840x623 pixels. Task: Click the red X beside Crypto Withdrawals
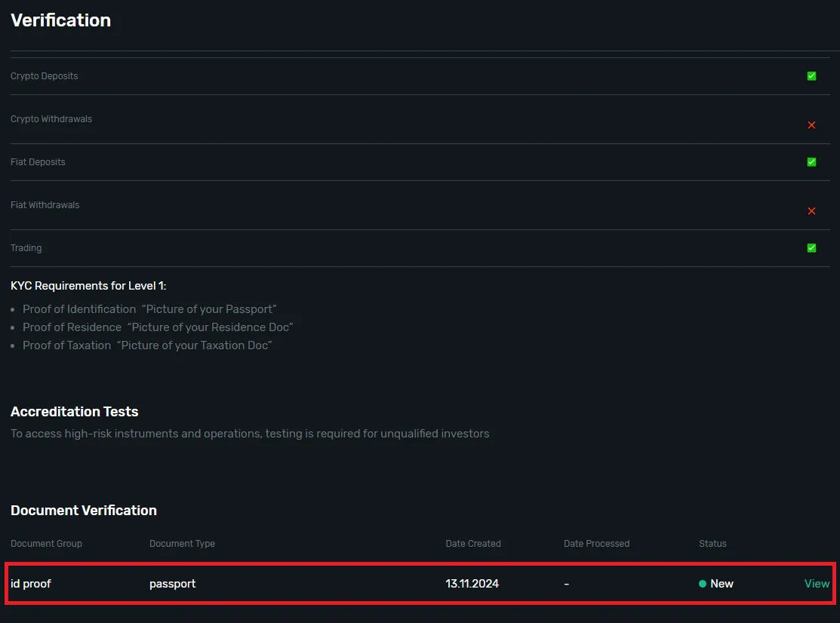(811, 125)
